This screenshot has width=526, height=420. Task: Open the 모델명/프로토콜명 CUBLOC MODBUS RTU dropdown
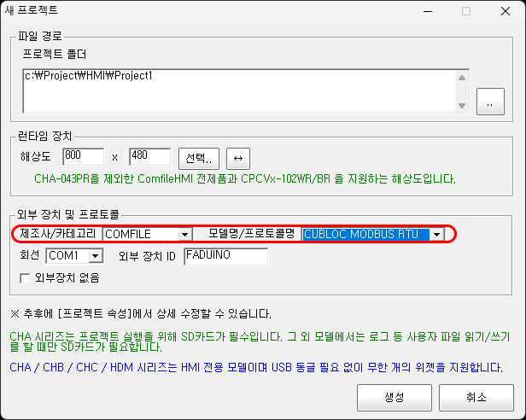[436, 234]
